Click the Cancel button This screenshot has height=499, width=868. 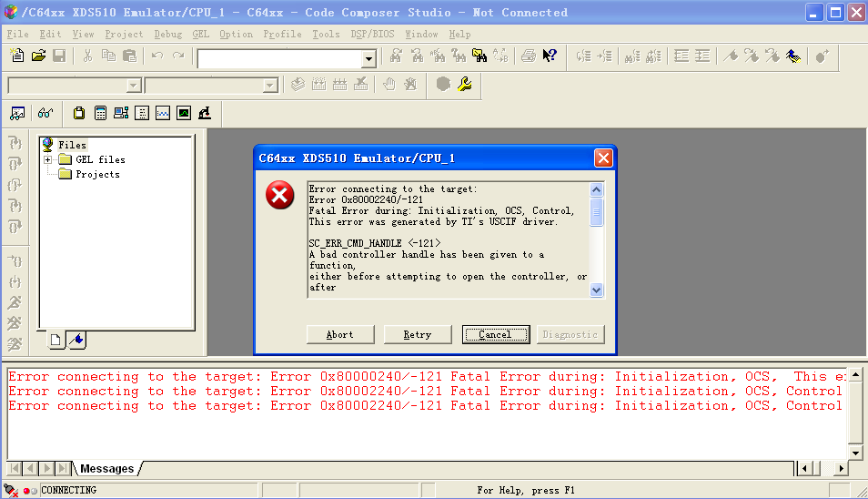(496, 334)
